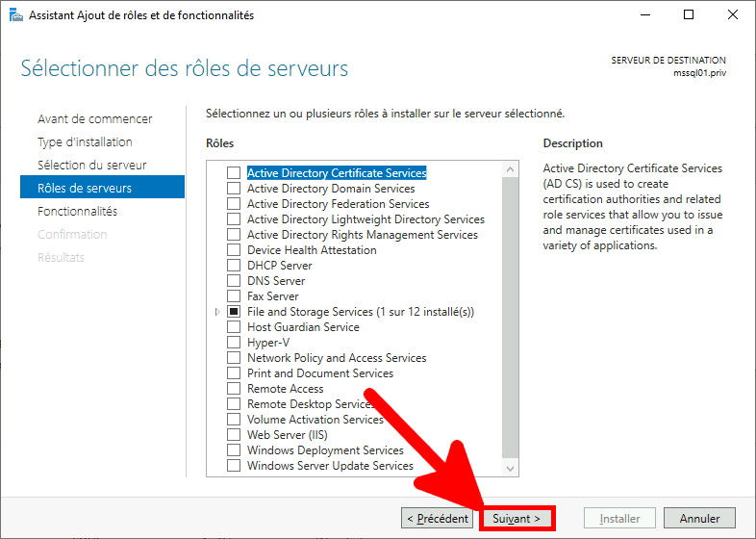The height and width of the screenshot is (539, 756).
Task: Enable Print and Document Services checkbox
Action: click(x=234, y=373)
